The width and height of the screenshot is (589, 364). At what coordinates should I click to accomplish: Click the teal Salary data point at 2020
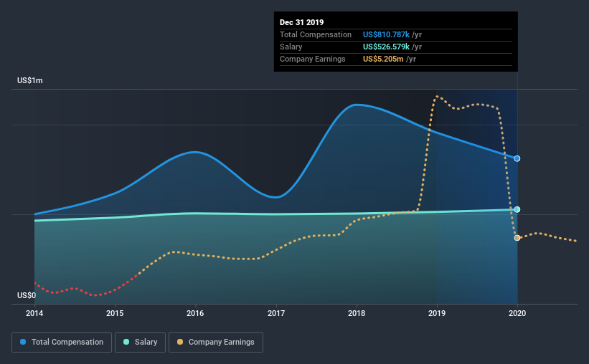(x=517, y=209)
